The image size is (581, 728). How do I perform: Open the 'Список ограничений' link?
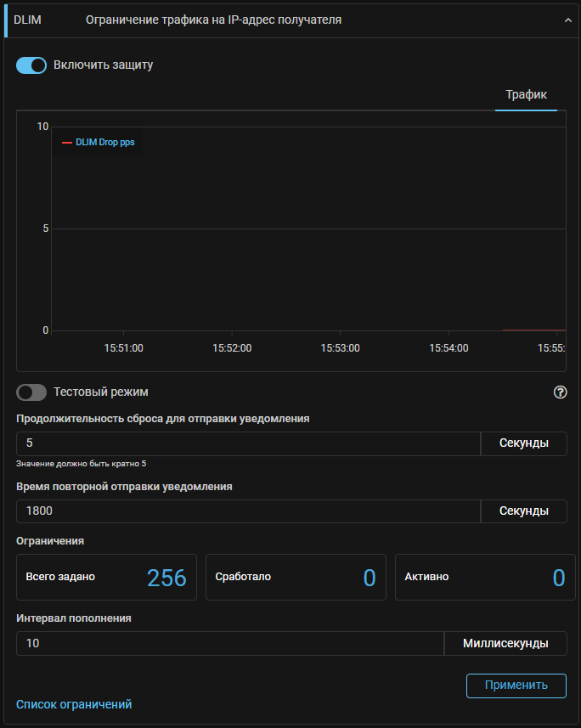74,704
